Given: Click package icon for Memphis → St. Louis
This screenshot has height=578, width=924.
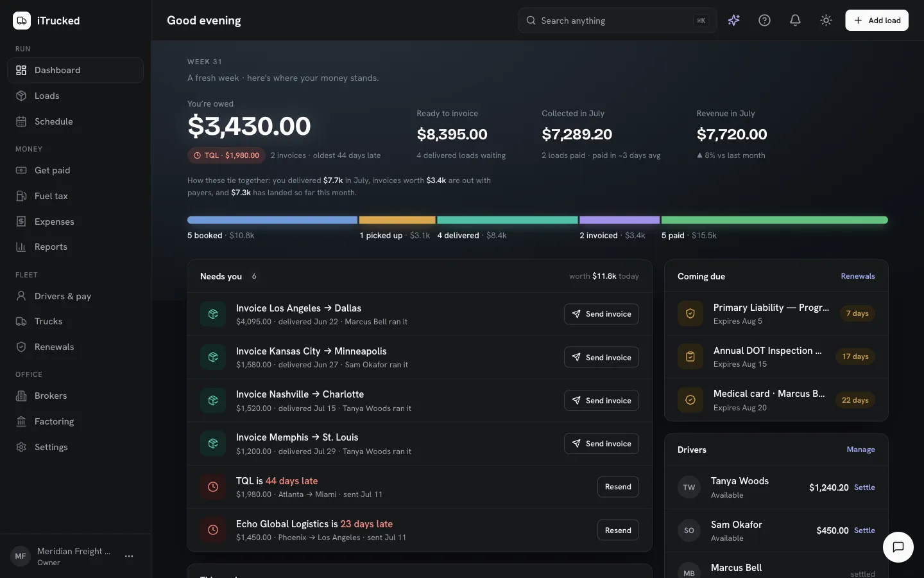Looking at the screenshot, I should coord(213,443).
